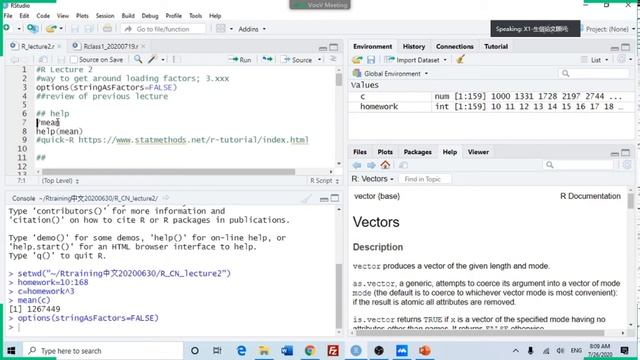
Task: Open the R Script file type selector
Action: pyautogui.click(x=324, y=180)
